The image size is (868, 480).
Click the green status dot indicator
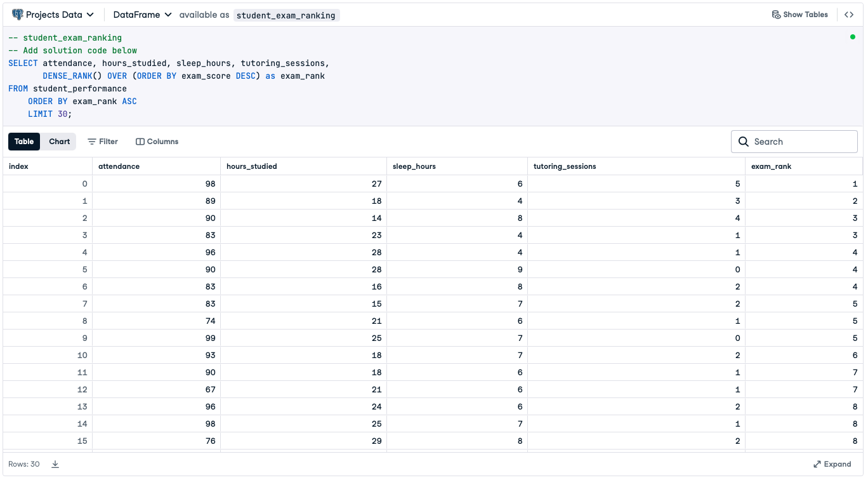pyautogui.click(x=852, y=37)
